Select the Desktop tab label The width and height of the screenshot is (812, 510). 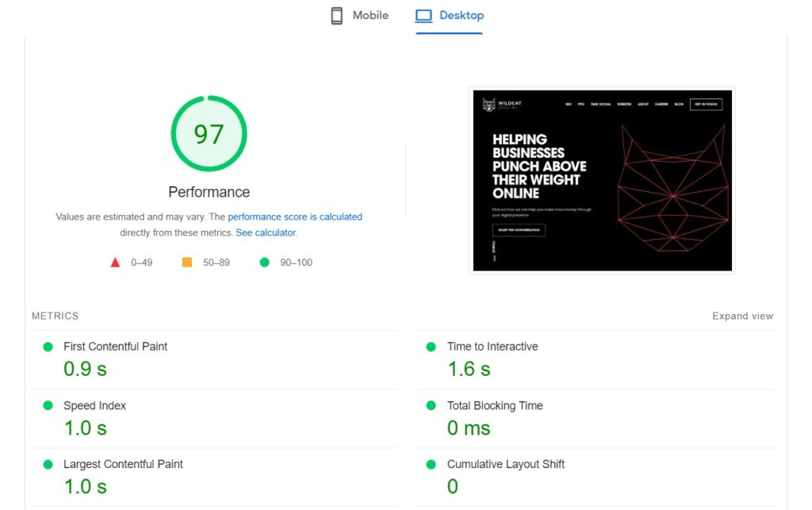point(462,16)
